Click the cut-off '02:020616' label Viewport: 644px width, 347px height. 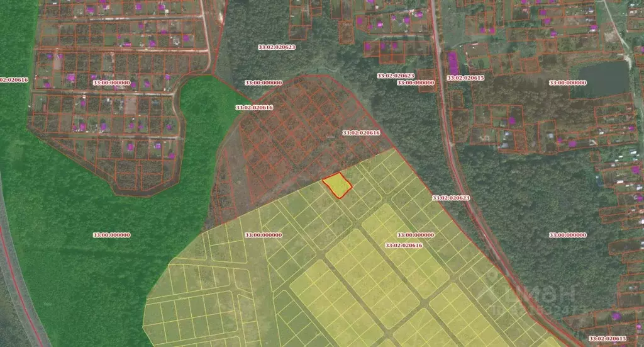tap(14, 80)
